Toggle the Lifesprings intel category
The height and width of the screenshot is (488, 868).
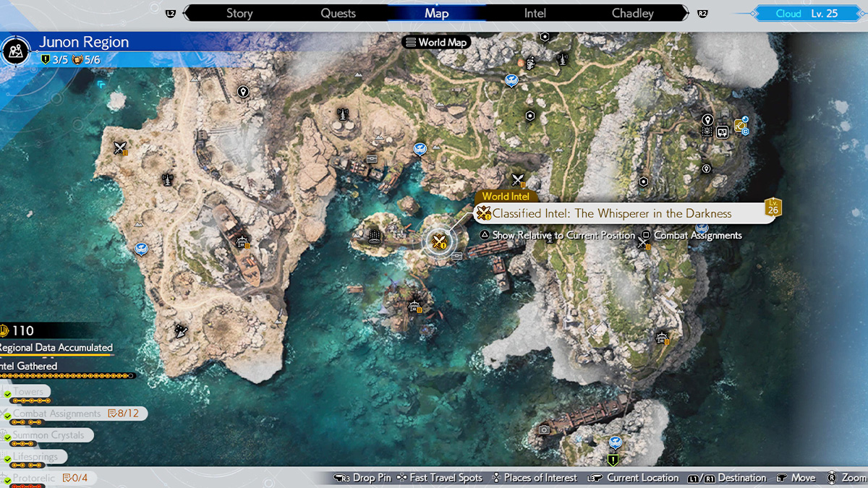tap(35, 457)
